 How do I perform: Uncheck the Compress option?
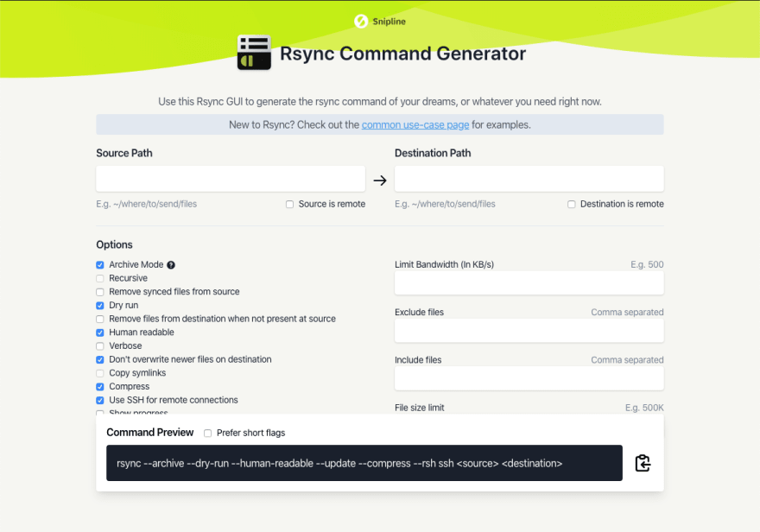100,387
